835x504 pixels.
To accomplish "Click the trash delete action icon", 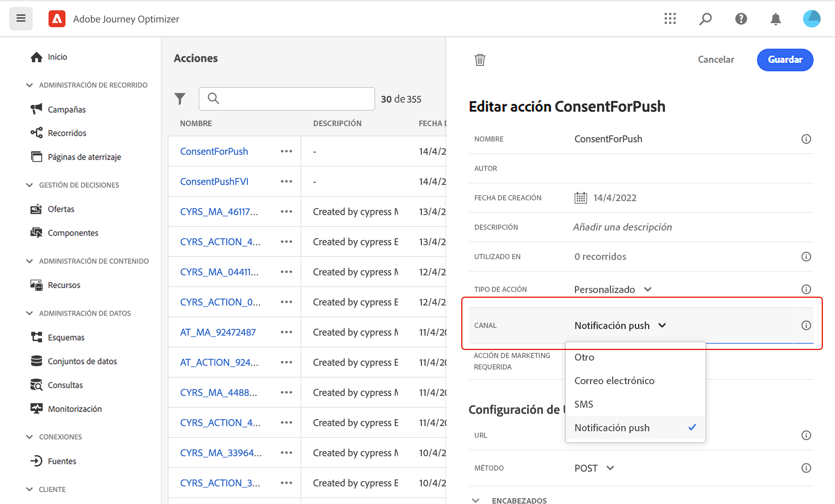I will (480, 60).
